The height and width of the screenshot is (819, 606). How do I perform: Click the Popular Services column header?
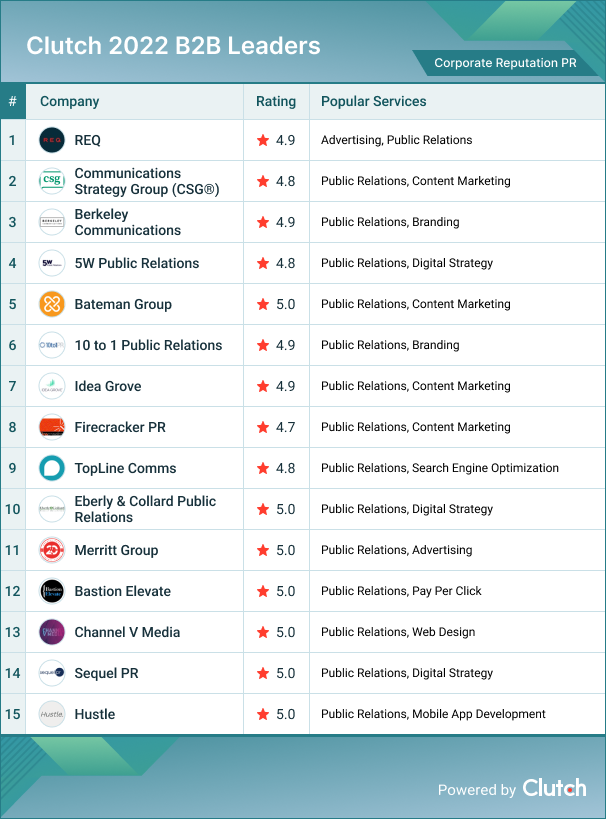(373, 101)
